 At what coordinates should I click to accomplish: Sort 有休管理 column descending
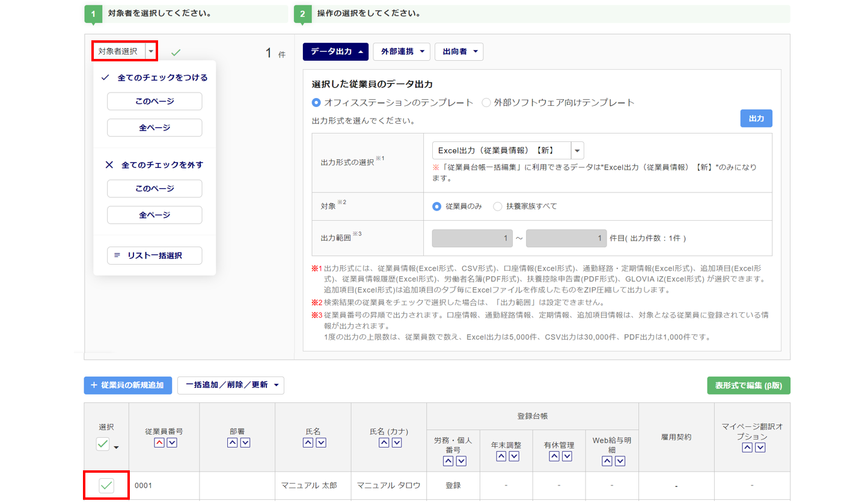566,456
